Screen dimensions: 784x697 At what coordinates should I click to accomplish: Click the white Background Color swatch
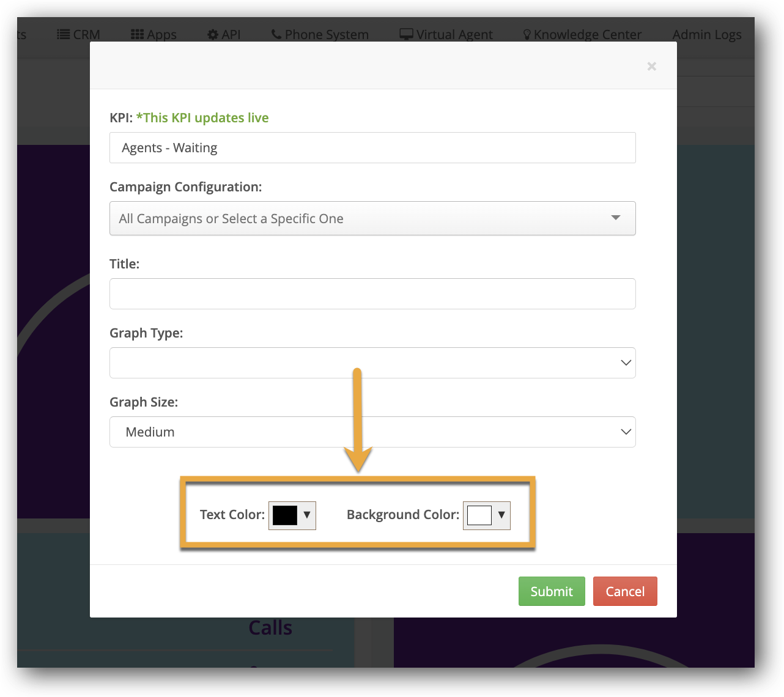pos(479,515)
